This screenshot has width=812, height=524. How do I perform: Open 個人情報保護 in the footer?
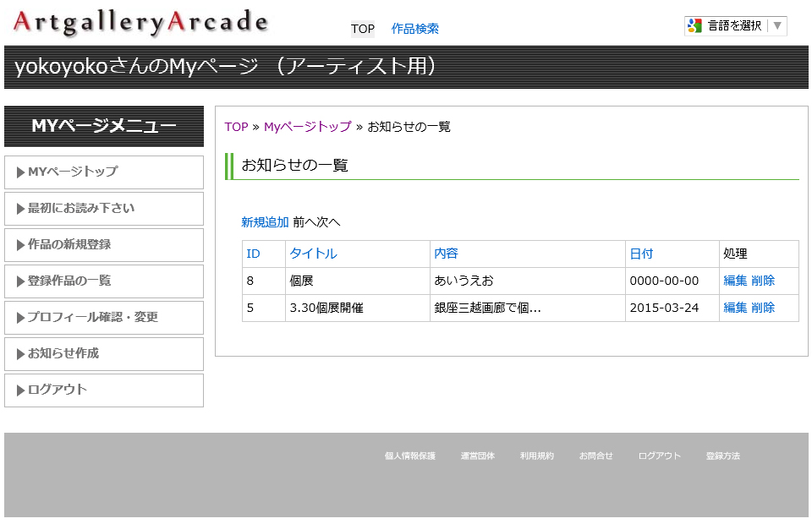[x=409, y=456]
